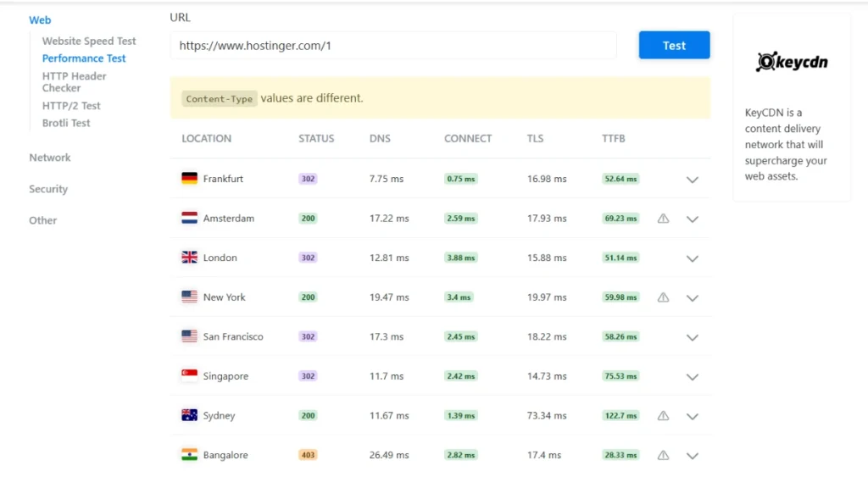The height and width of the screenshot is (488, 868).
Task: Expand the San Francisco result row
Action: [x=693, y=336]
